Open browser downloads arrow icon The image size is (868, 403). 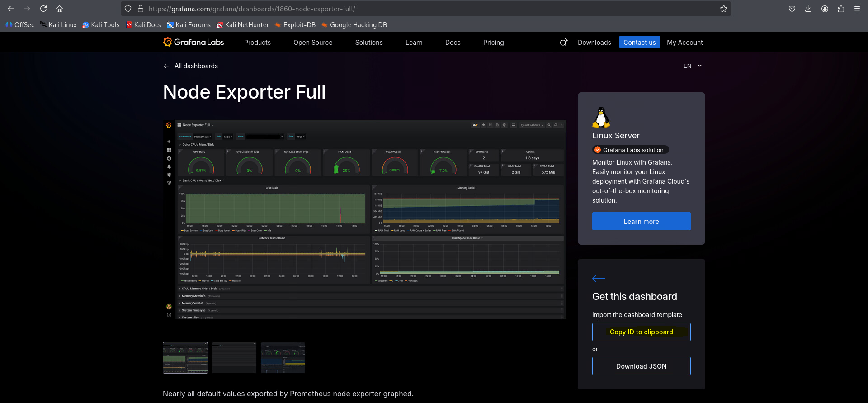tap(808, 9)
